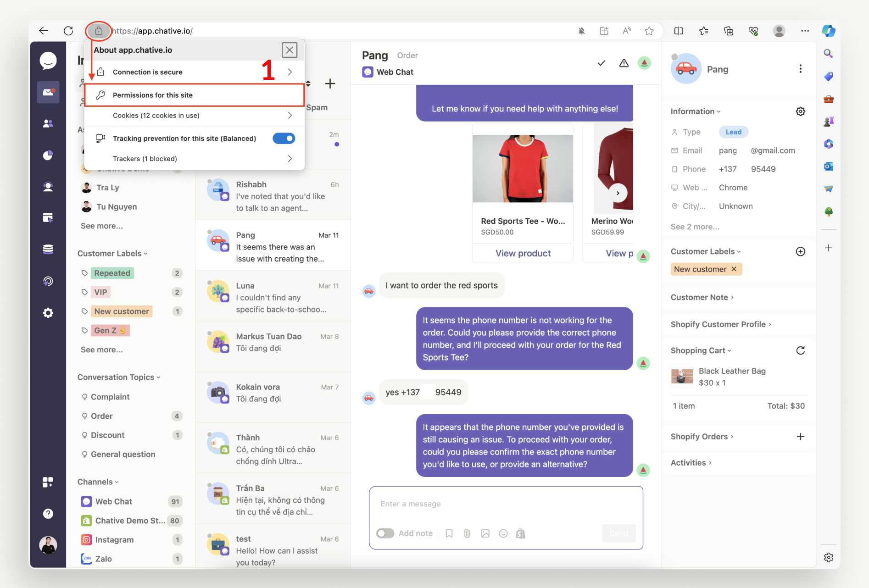Insert an emoji in the message composer

(x=503, y=533)
